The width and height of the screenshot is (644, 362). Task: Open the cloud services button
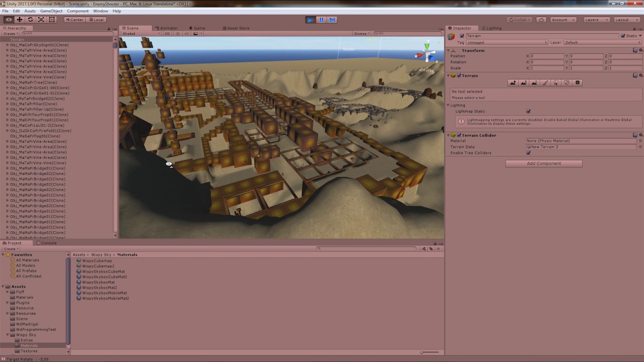(541, 20)
